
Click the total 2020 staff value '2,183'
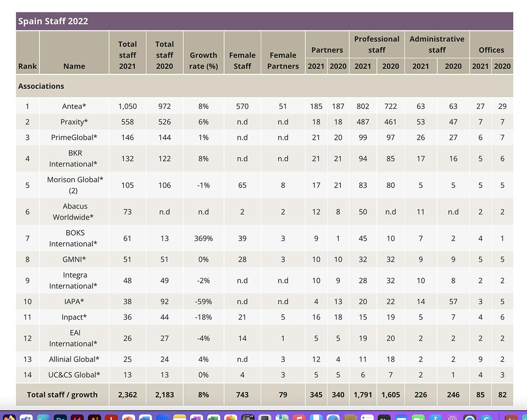point(165,395)
